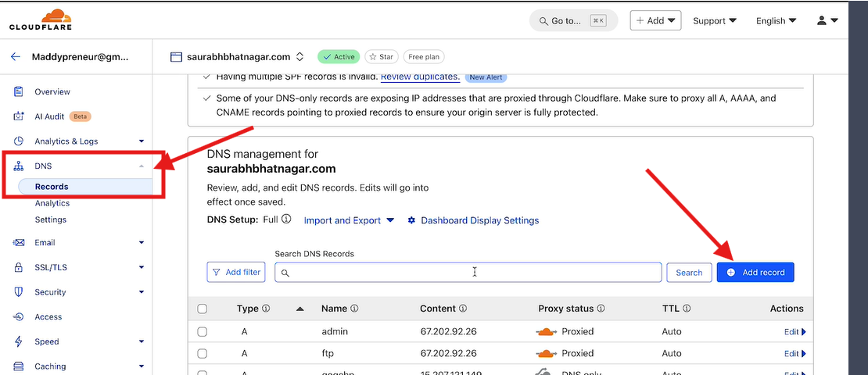
Task: Click the Security shield icon
Action: click(19, 292)
